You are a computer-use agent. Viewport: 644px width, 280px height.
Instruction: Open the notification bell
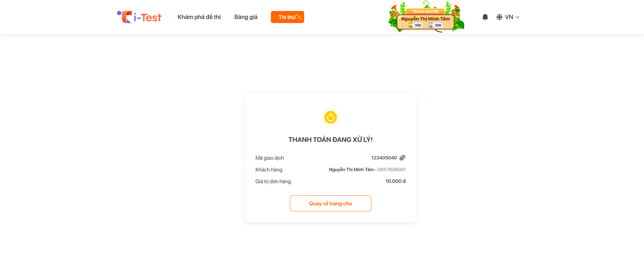pos(485,17)
